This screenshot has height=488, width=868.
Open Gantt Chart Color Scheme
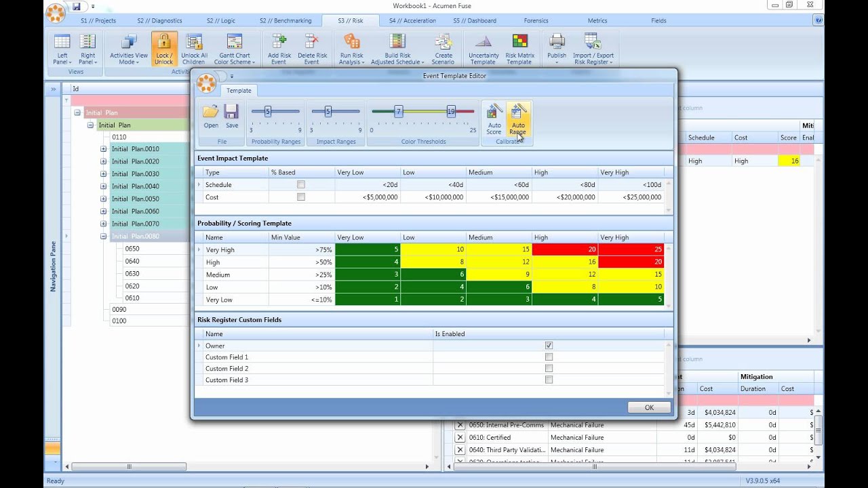[235, 49]
